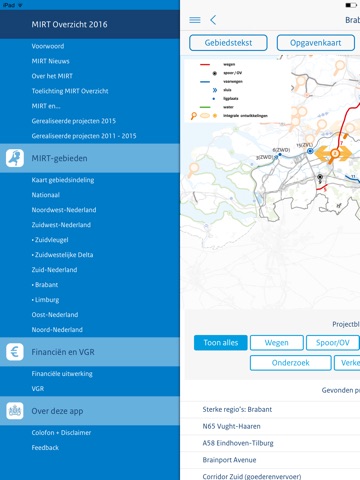
Task: Open Gerealiseerde projecten 2015
Action: click(74, 121)
